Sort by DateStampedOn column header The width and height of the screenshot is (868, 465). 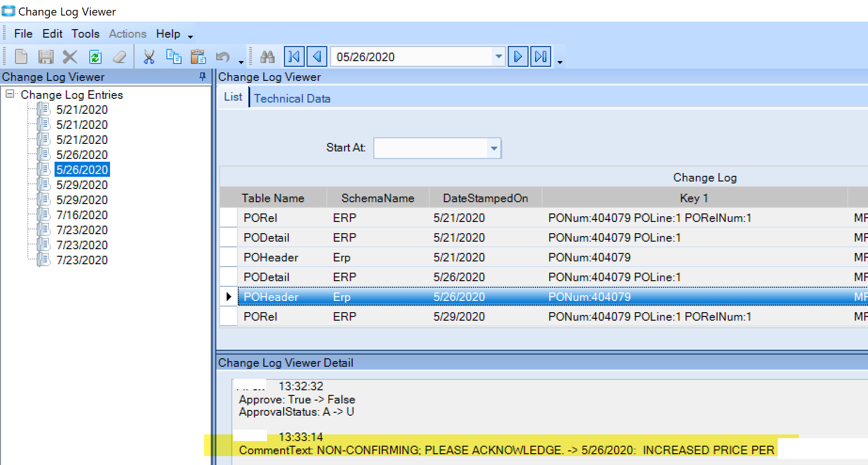pyautogui.click(x=485, y=198)
